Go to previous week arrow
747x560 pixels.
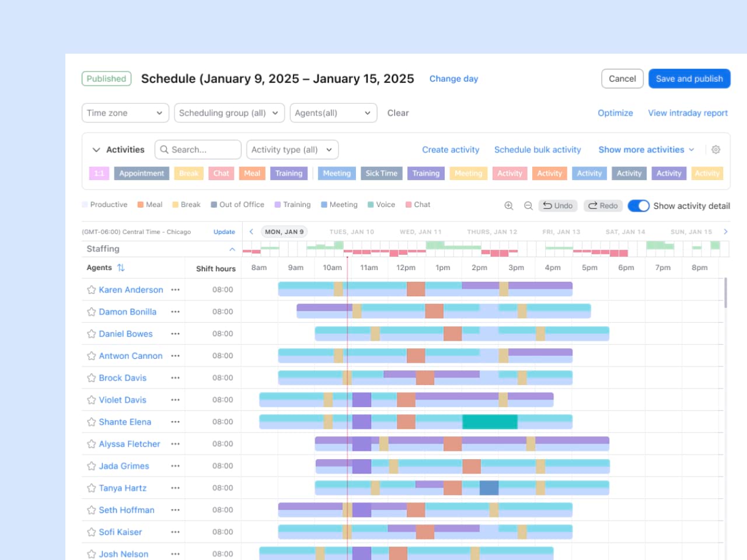point(252,232)
